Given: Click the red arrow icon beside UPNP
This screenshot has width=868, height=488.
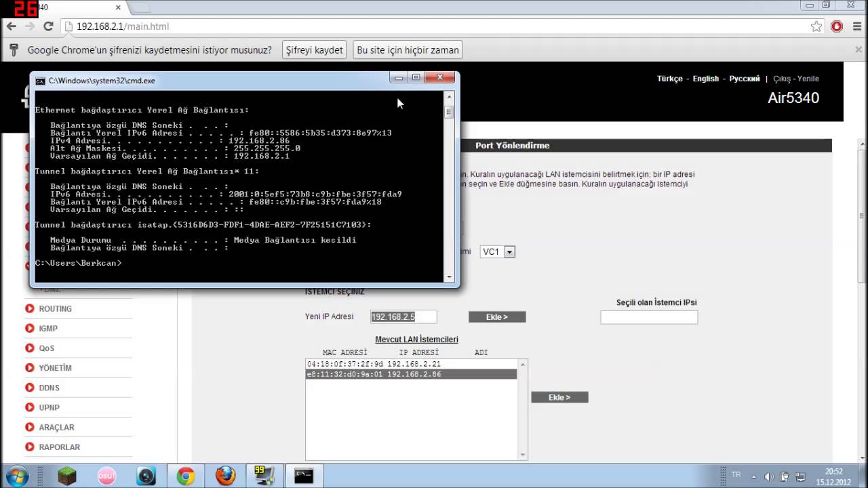Looking at the screenshot, I should coord(30,407).
